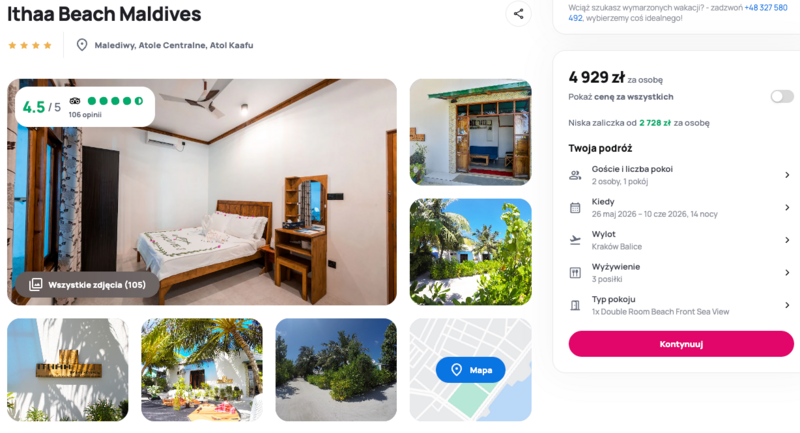Click the location pin next to Malediwy
This screenshot has width=800, height=433.
82,45
